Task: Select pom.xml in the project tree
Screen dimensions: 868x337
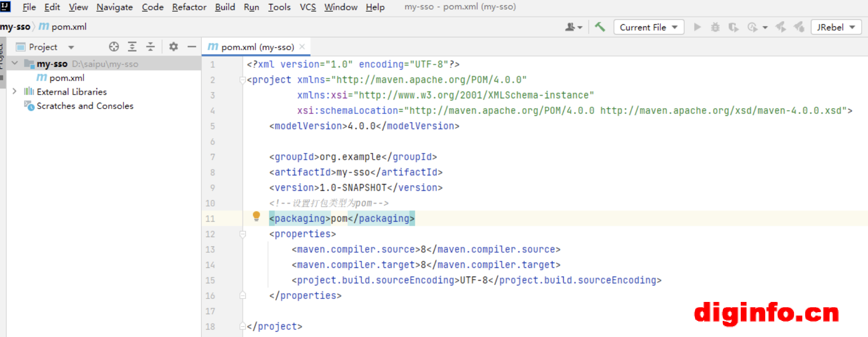Action: [x=66, y=78]
